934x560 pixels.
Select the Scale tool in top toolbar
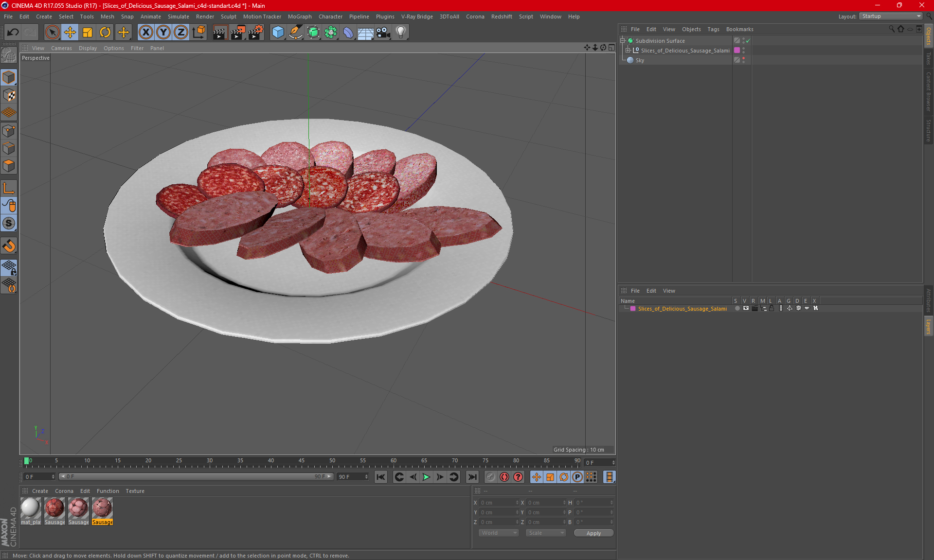(88, 33)
